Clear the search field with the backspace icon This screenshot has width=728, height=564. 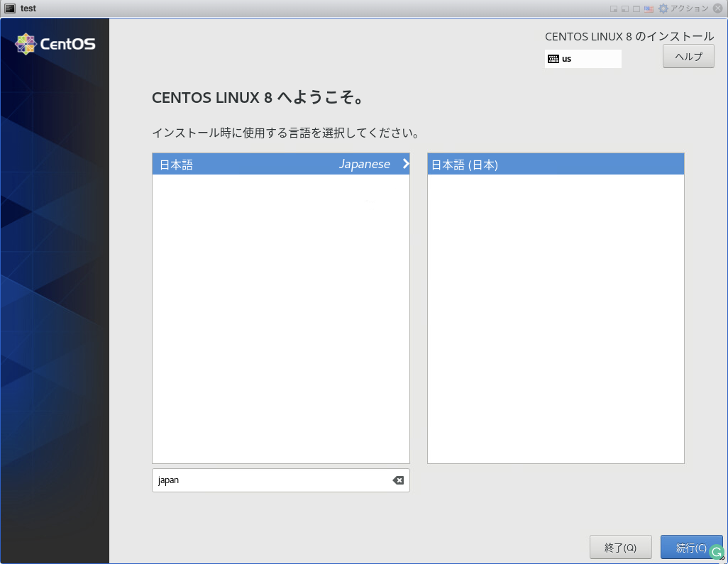398,480
